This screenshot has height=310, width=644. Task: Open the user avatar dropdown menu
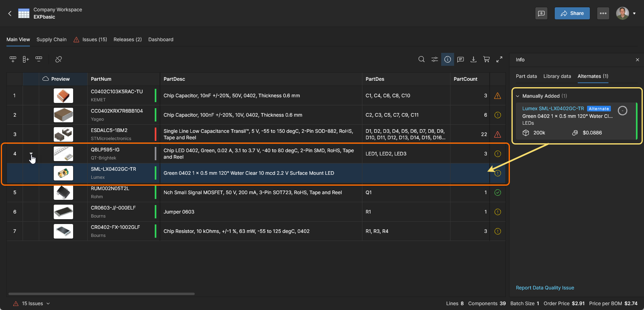(626, 13)
